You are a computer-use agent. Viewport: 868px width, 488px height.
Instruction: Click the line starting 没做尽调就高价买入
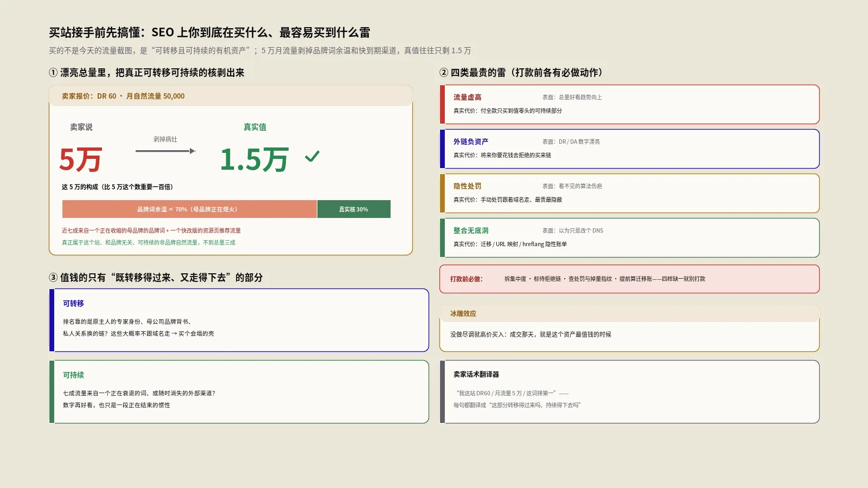point(531,335)
